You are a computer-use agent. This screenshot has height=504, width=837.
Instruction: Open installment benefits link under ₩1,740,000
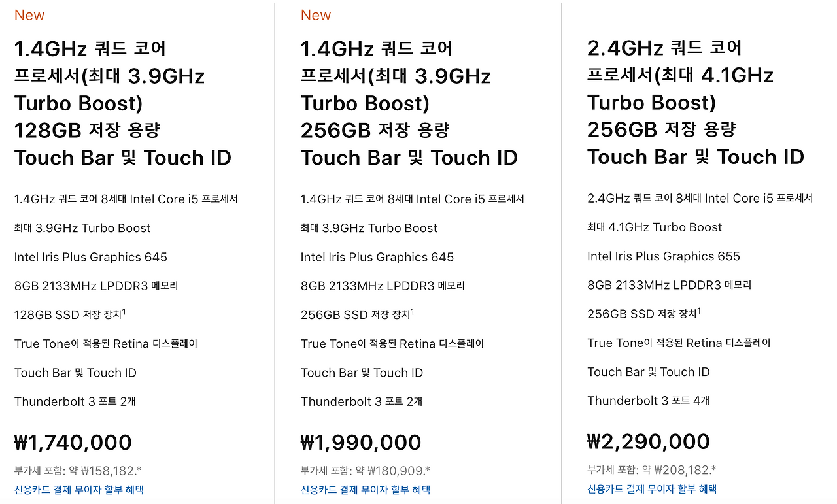click(79, 490)
